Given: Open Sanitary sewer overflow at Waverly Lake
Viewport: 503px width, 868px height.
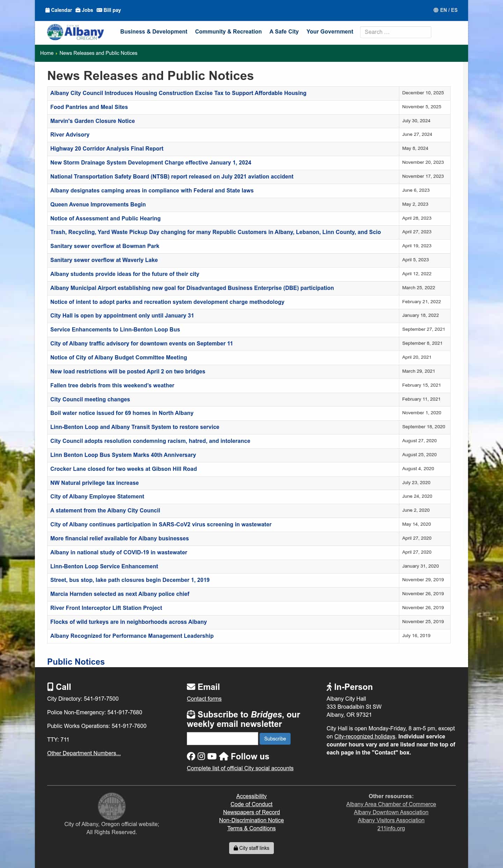Looking at the screenshot, I should (104, 260).
